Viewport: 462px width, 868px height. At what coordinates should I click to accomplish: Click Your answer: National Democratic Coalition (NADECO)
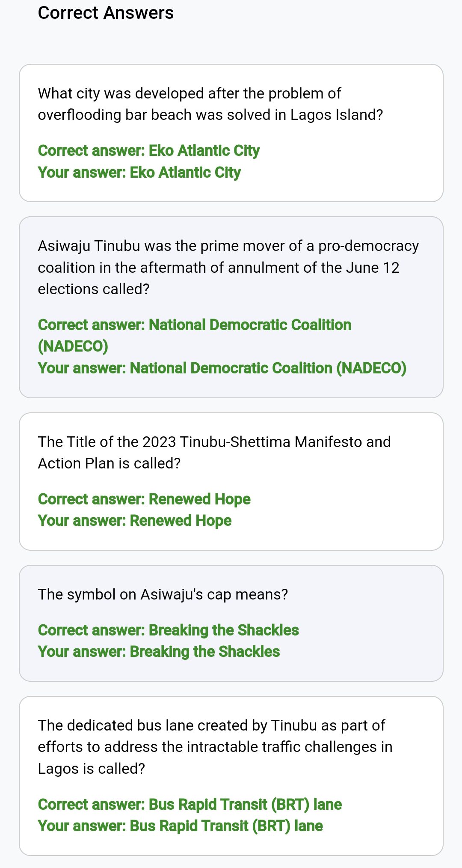point(222,368)
